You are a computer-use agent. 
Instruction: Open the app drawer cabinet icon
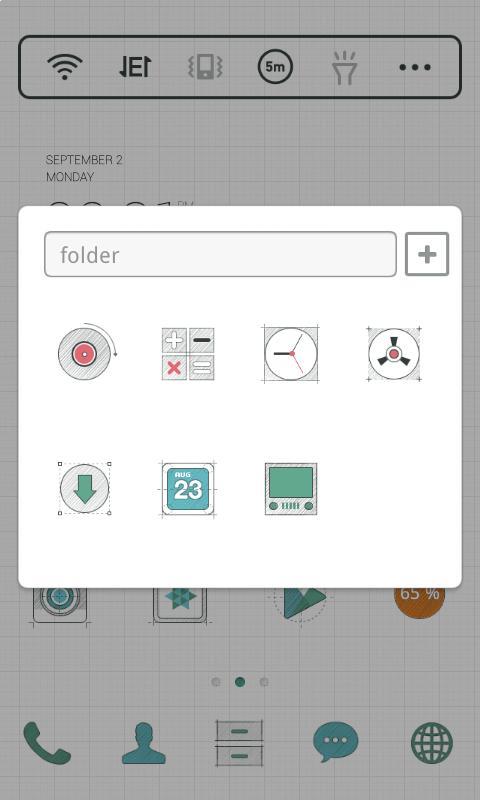(239, 743)
